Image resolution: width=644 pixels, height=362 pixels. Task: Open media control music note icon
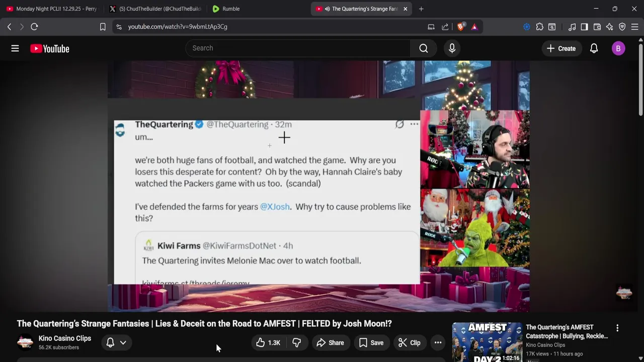[572, 27]
